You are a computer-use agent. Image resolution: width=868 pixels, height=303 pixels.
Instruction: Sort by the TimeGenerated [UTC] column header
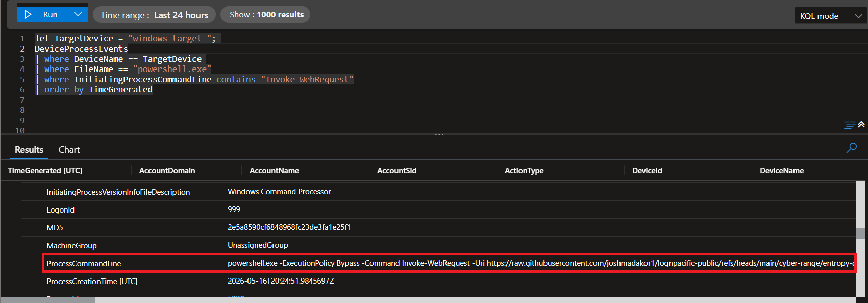[45, 171]
